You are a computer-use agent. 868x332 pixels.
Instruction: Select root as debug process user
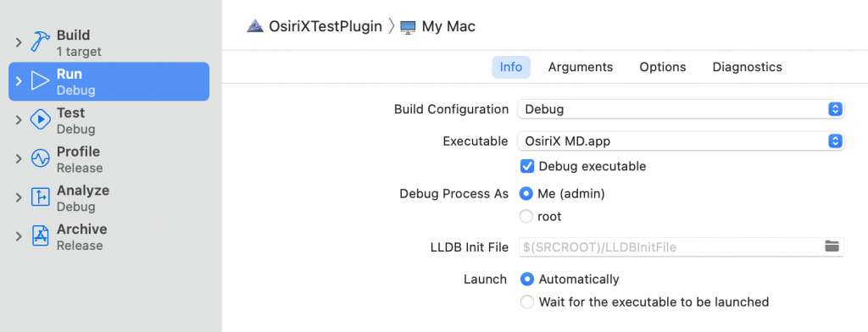(526, 216)
